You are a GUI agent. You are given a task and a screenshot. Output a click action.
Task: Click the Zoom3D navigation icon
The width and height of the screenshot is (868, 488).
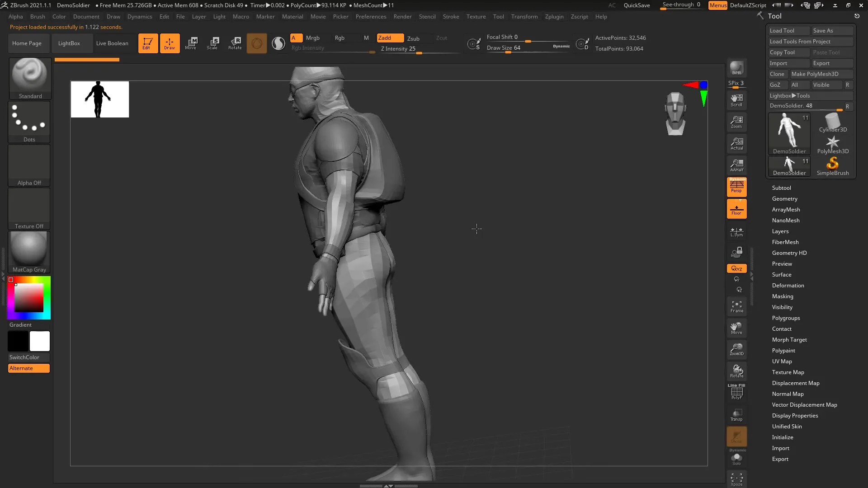pyautogui.click(x=736, y=349)
